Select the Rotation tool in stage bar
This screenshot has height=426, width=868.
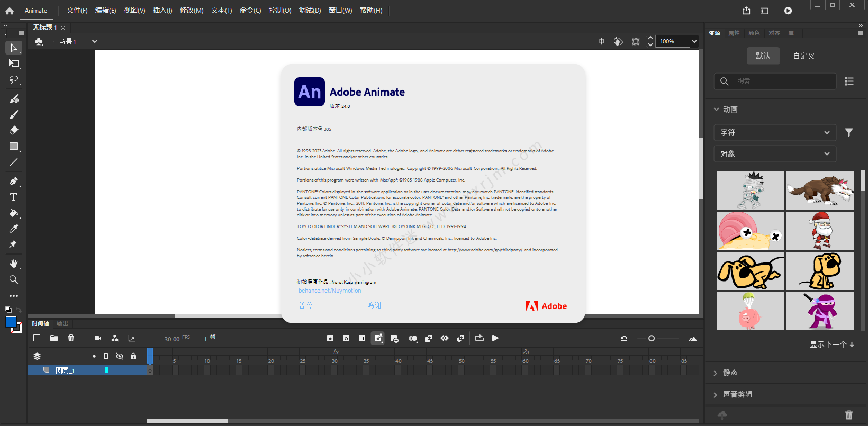tap(618, 41)
